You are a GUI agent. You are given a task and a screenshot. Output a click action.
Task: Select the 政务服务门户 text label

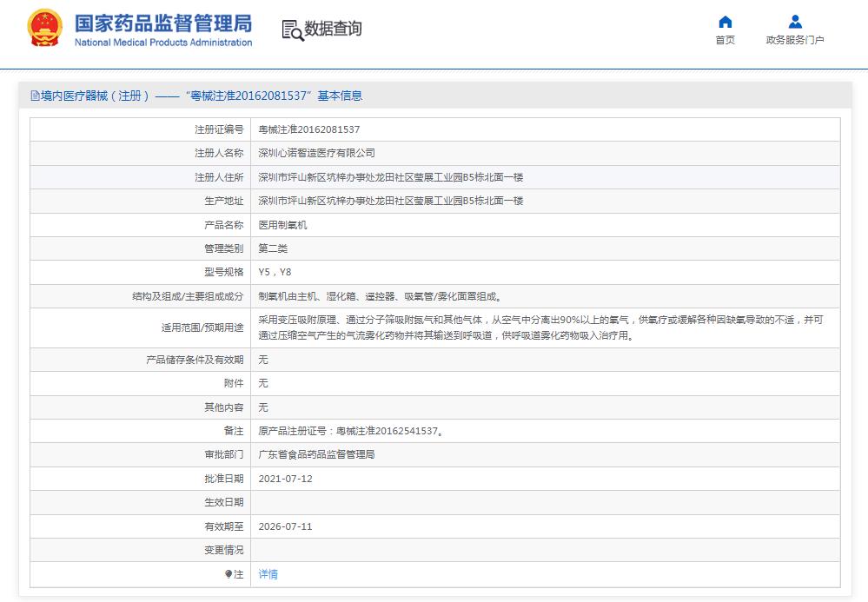point(794,40)
